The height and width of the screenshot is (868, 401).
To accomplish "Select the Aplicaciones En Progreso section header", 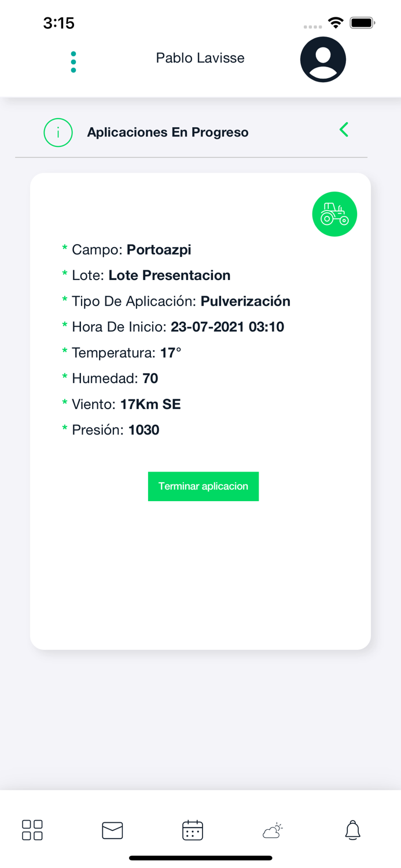I will (168, 132).
